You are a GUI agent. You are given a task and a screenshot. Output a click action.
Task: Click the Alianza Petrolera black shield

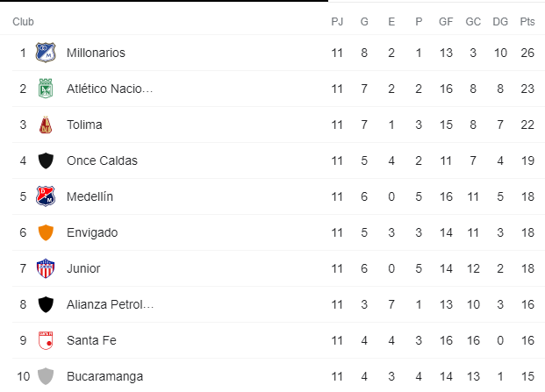46,304
